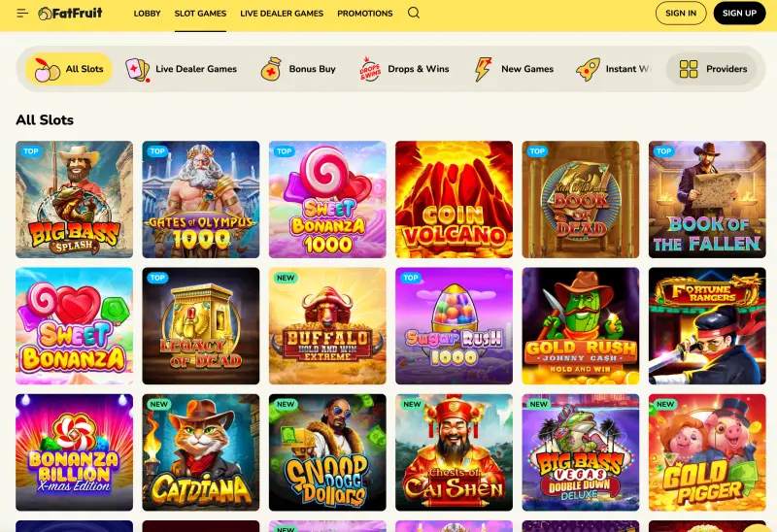Select the Drops & Wins category icon
The width and height of the screenshot is (777, 532).
click(370, 69)
